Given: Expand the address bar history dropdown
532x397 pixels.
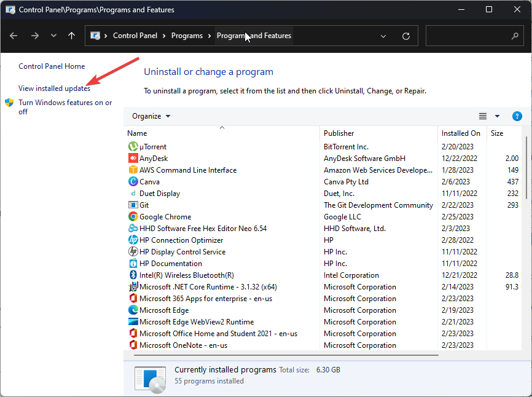Looking at the screenshot, I should 383,36.
